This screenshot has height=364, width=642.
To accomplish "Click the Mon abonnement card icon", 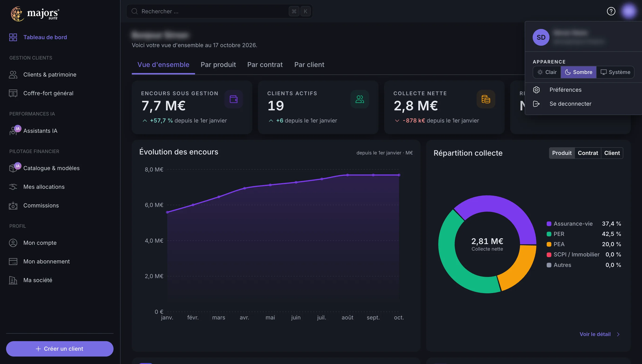I will point(13,262).
